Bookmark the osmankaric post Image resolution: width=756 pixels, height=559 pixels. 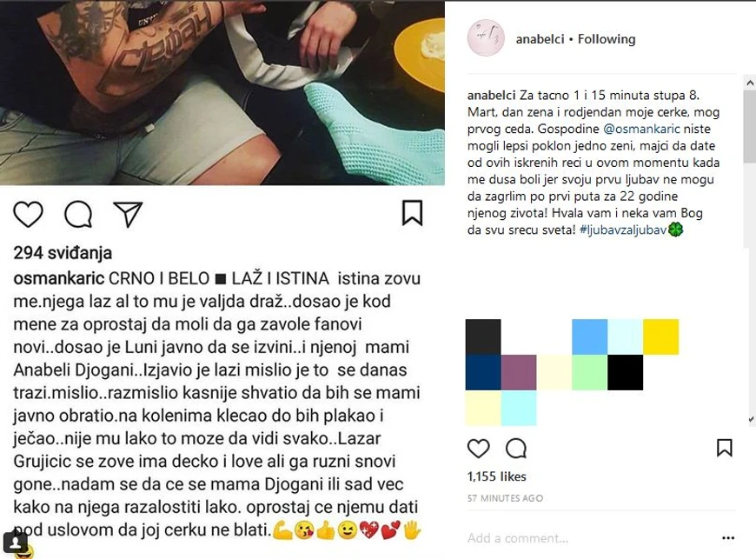tap(412, 213)
